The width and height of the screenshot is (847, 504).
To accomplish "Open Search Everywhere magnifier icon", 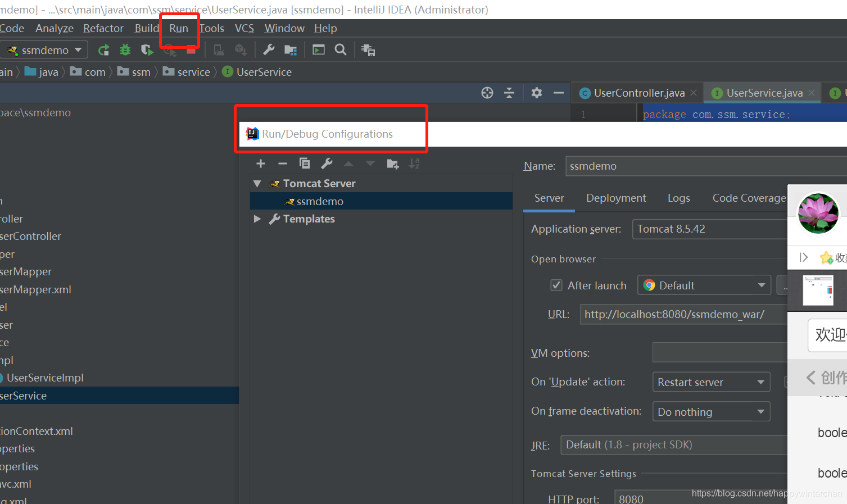I will [341, 49].
